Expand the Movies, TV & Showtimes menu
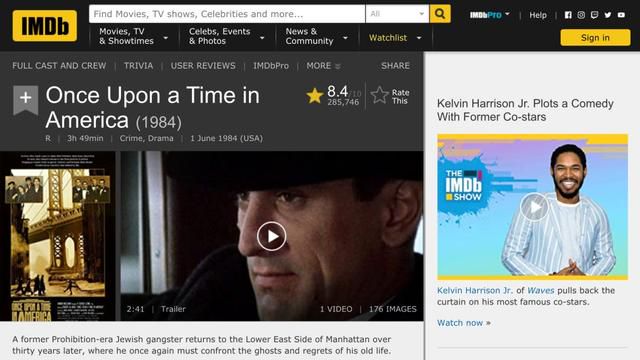Screen dimensions: 640x360 pyautogui.click(x=133, y=36)
